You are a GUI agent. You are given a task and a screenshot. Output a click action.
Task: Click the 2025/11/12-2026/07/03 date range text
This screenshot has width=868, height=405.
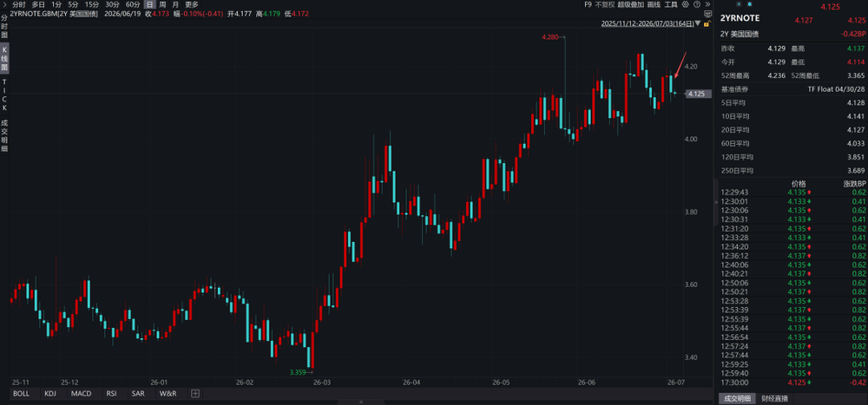coord(648,23)
